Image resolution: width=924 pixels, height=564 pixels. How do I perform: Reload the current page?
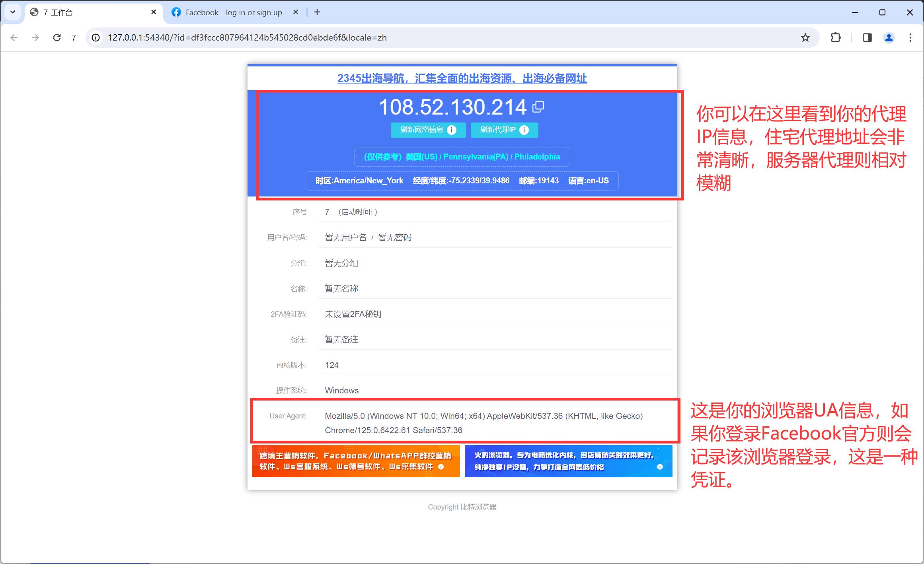click(x=57, y=37)
